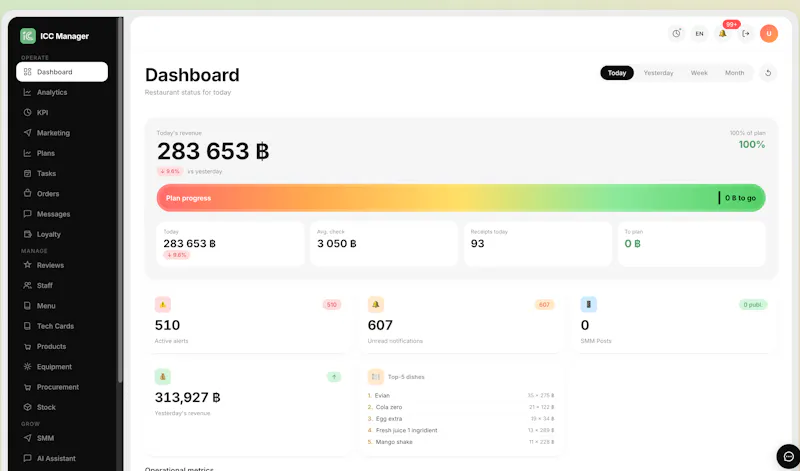
Task: Click the SMM Posts phone icon
Action: 588,305
